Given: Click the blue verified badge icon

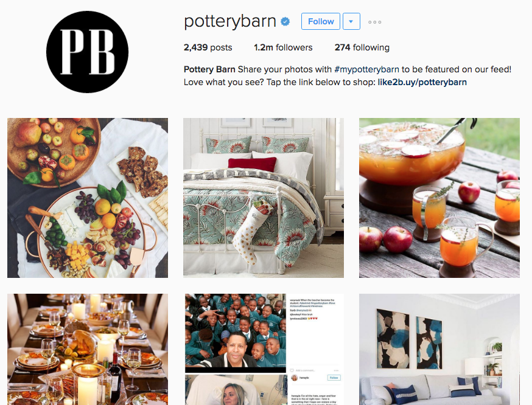Looking at the screenshot, I should pos(285,22).
